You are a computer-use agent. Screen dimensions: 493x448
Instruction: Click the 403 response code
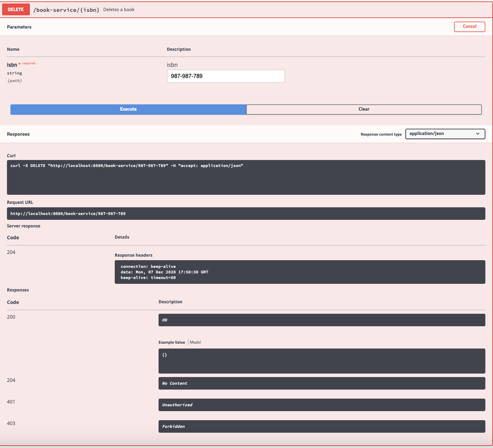coord(11,423)
